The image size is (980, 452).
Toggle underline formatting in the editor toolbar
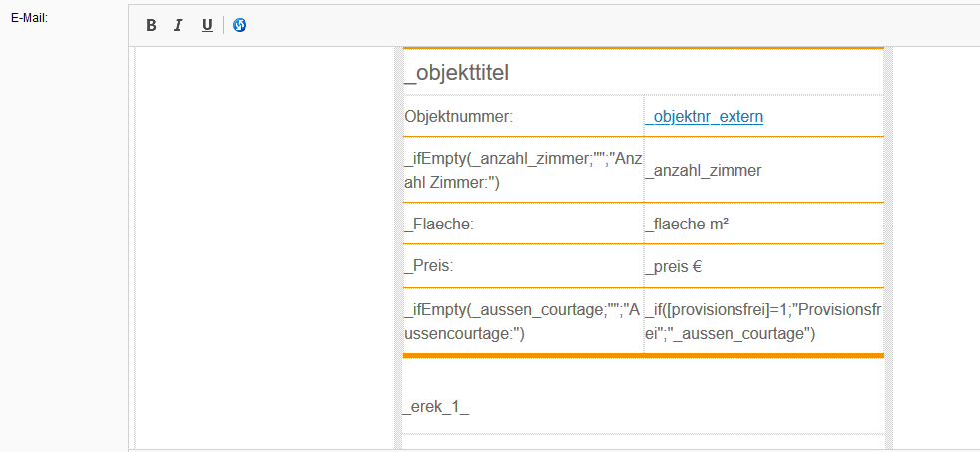pos(207,25)
